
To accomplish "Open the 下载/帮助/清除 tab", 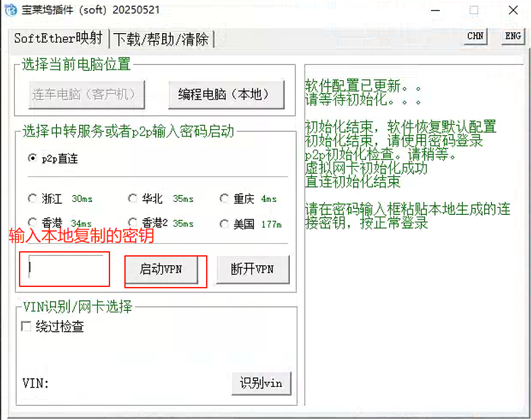I will tap(161, 39).
